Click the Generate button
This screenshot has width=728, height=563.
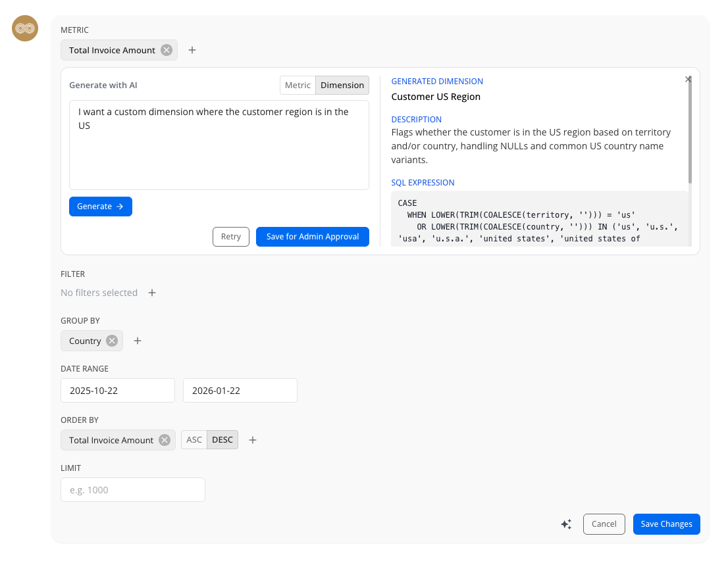[101, 207]
